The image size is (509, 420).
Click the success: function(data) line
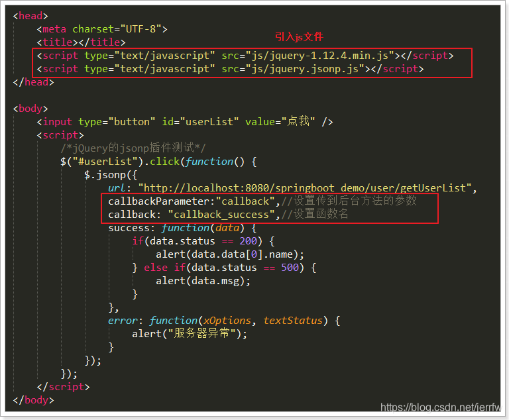pos(182,228)
